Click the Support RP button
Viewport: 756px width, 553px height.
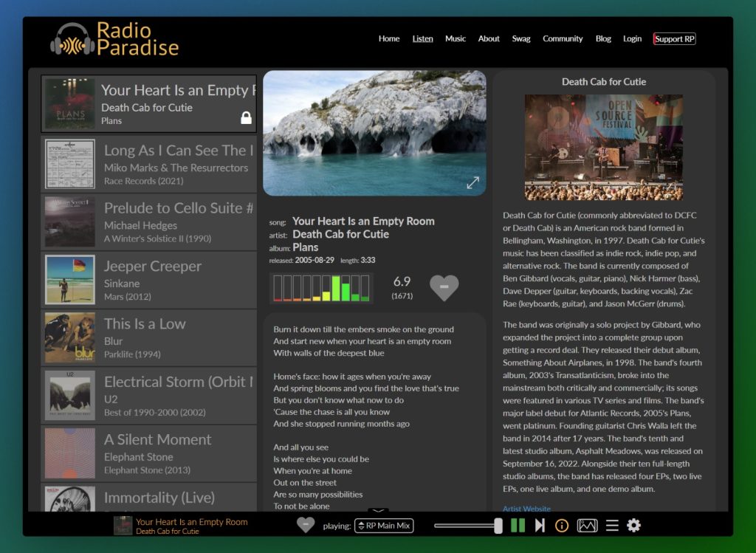tap(674, 39)
